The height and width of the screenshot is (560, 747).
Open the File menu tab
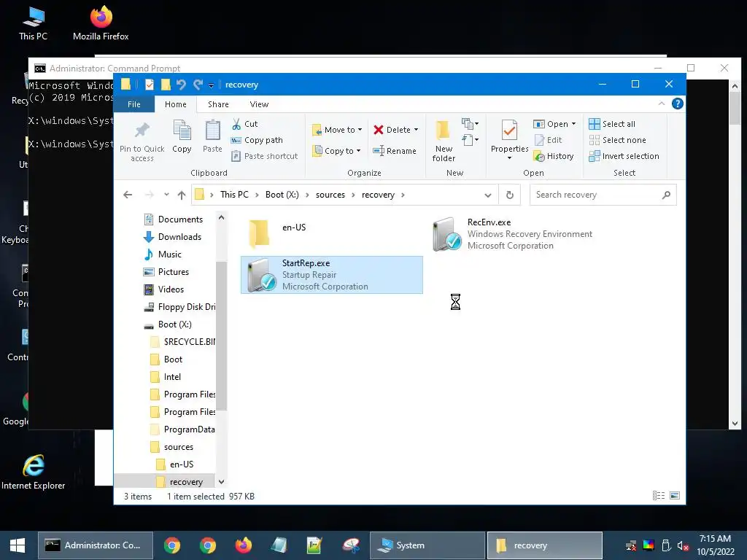[x=134, y=104]
